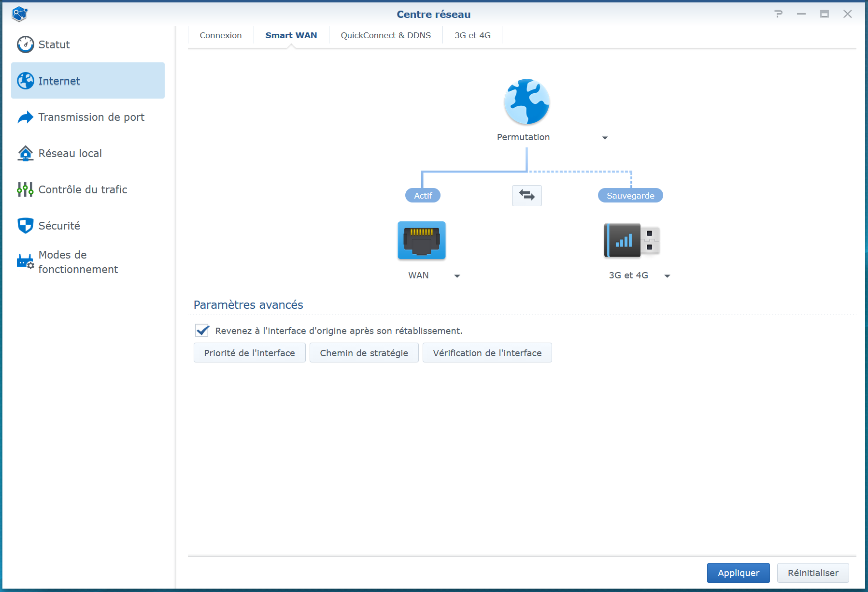Screen dimensions: 868x592
Task: Click the Statut gauge icon in sidebar
Action: (25, 44)
